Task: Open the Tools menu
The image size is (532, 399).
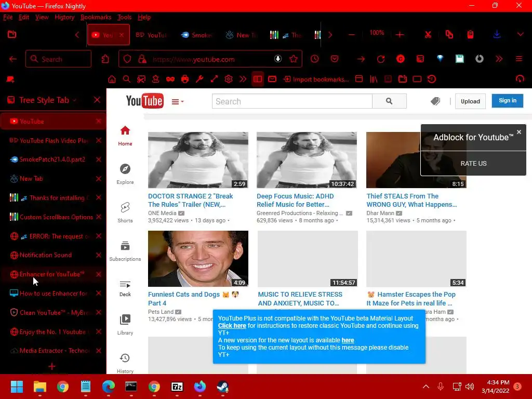Action: pos(124,17)
